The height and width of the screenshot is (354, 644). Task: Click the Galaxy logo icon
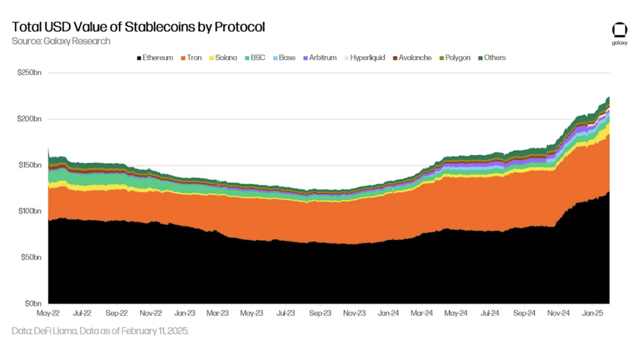pyautogui.click(x=619, y=30)
